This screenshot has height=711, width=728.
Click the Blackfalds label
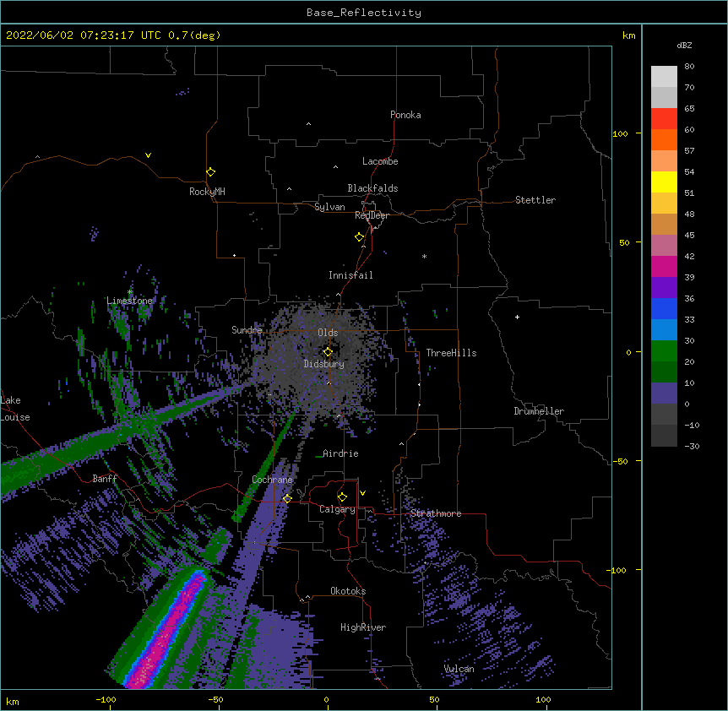point(372,188)
